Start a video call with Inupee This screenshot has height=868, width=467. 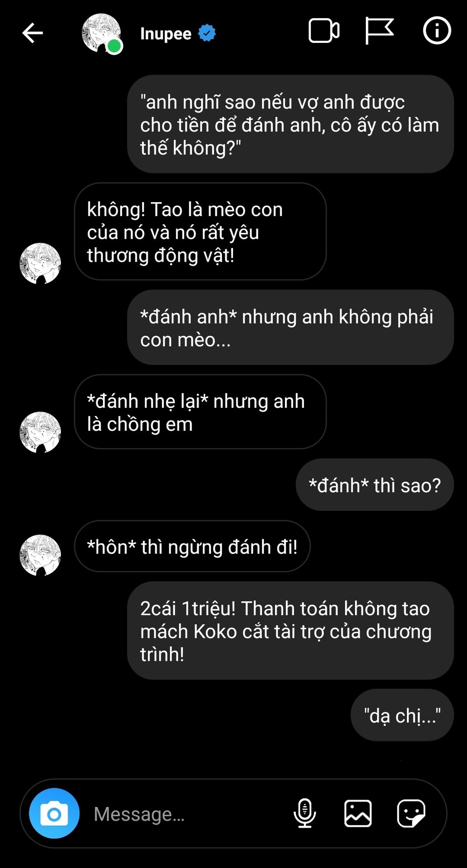coord(324,31)
